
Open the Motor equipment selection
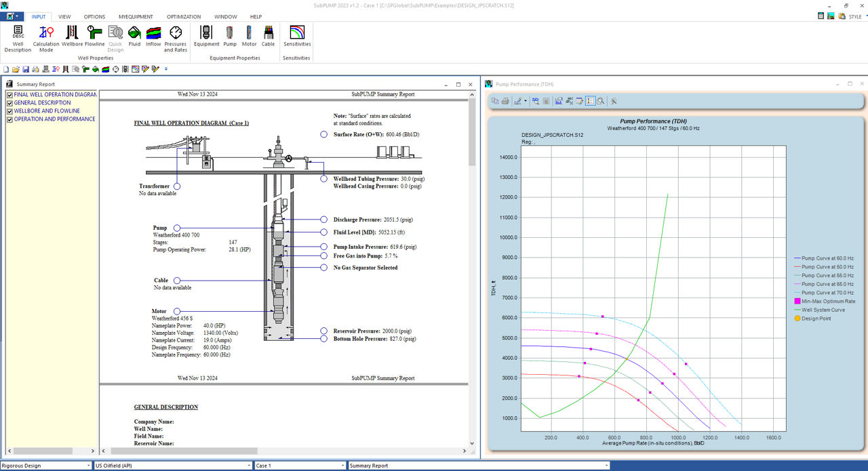point(250,36)
